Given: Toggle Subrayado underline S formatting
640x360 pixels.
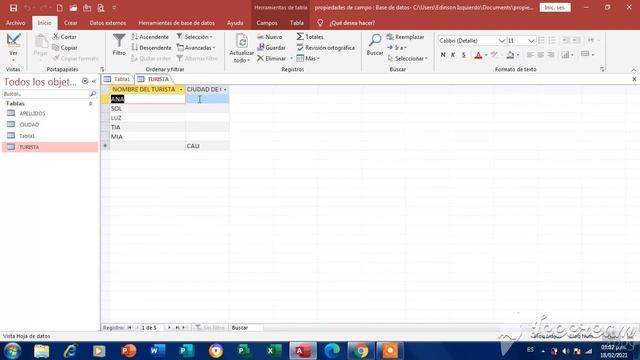Looking at the screenshot, I should click(x=464, y=55).
